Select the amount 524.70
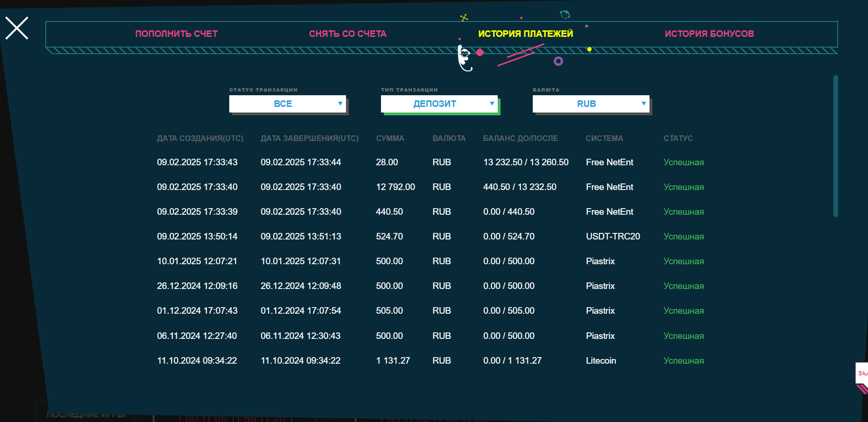 389,236
